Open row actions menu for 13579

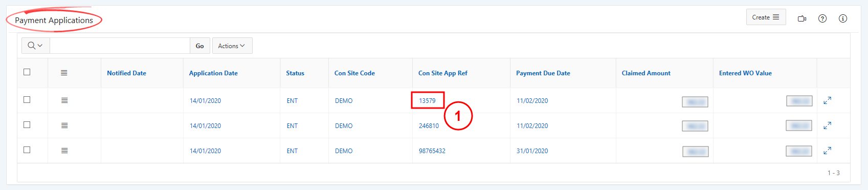click(x=64, y=100)
